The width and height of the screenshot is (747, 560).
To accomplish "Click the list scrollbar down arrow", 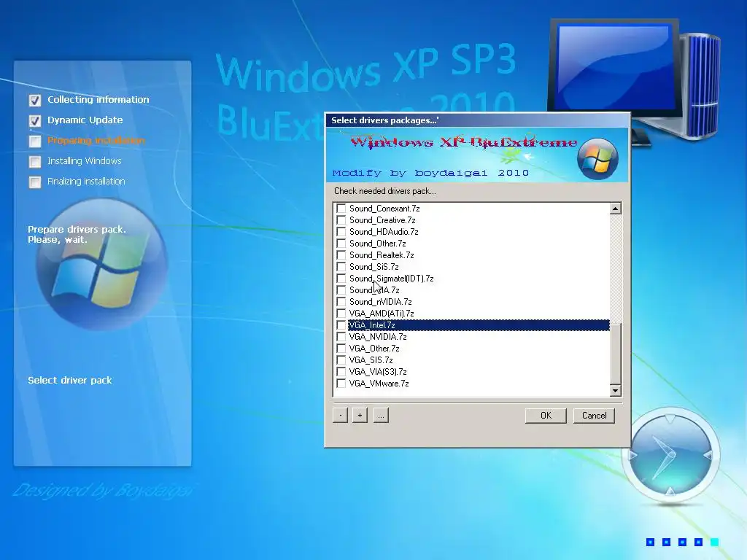I will point(616,391).
